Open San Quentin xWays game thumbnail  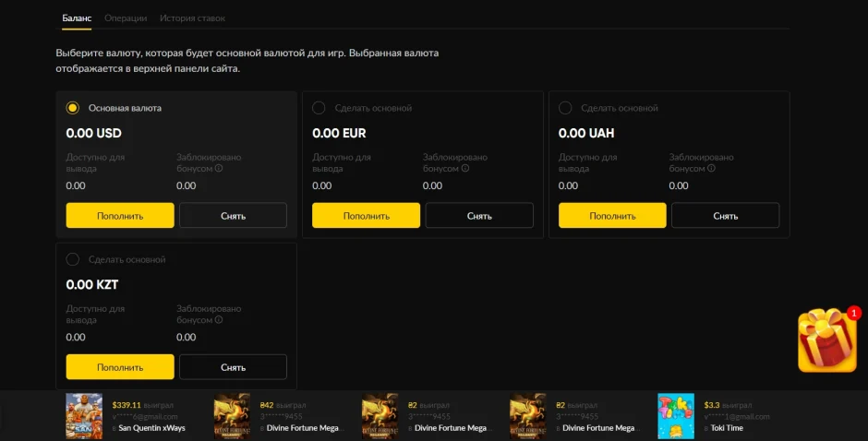pyautogui.click(x=84, y=416)
